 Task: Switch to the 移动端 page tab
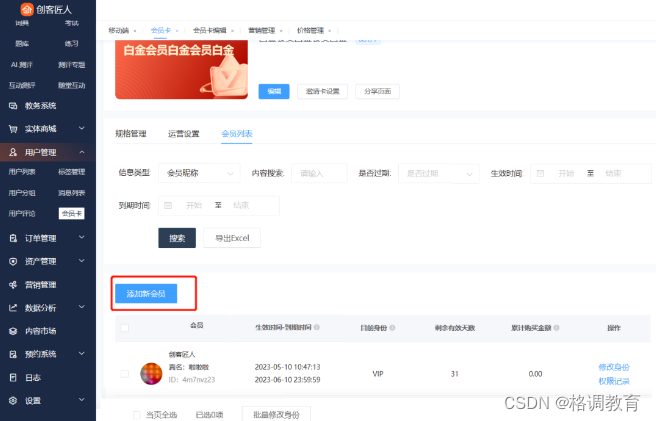coord(118,31)
